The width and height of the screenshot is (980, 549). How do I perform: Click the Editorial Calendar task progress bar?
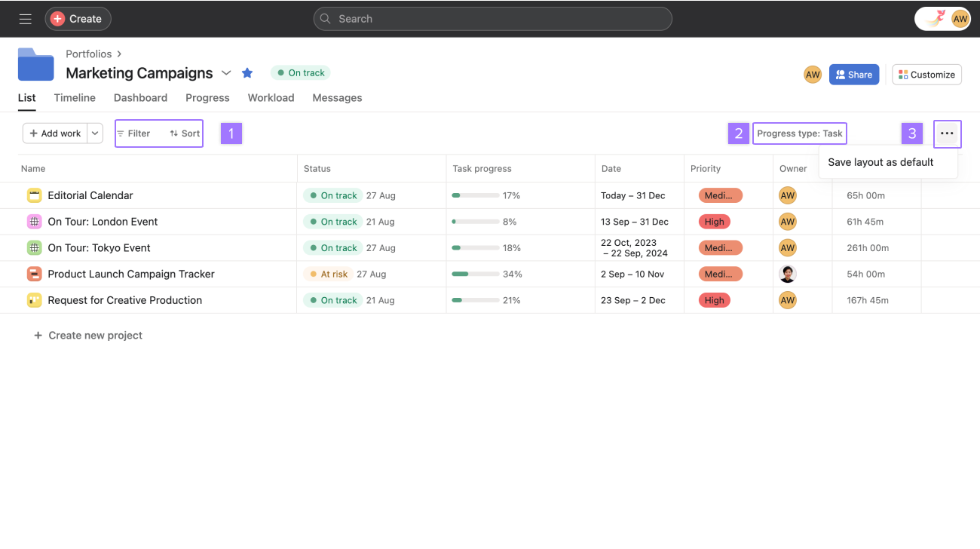(474, 195)
